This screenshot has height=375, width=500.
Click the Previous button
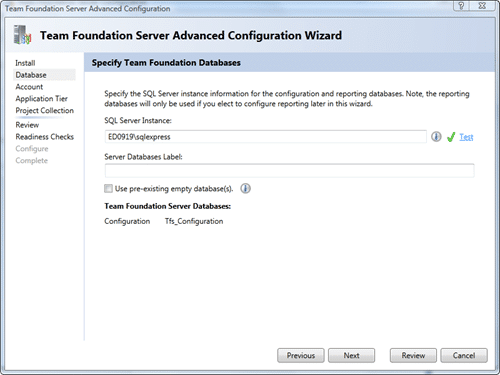(301, 356)
